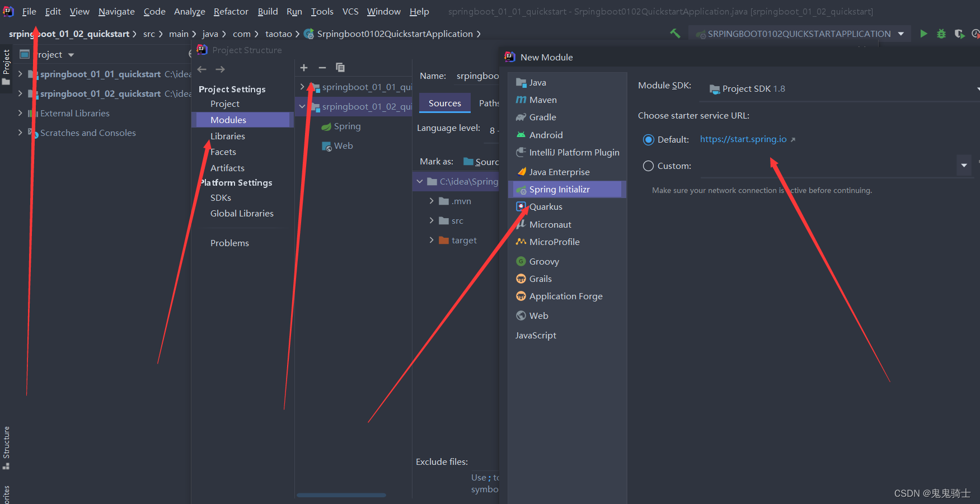Go forward with the right arrow in Project Structure
The image size is (980, 504).
221,69
